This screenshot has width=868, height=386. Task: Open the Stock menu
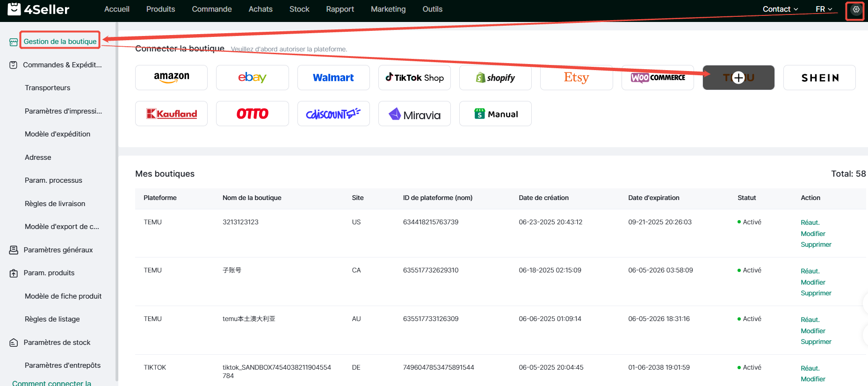tap(299, 9)
